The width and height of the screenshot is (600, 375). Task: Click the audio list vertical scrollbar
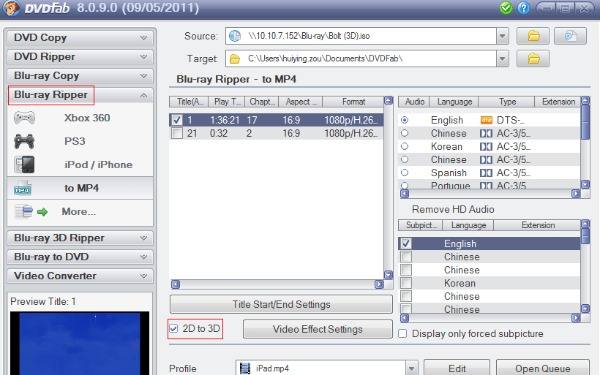[585, 143]
